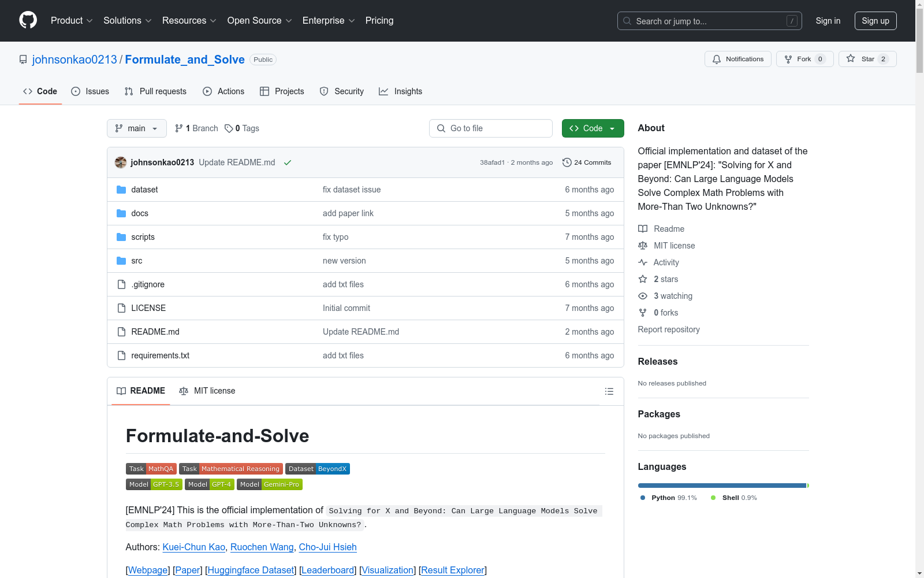924x578 pixels.
Task: Click the requirements.txt file icon
Action: [x=121, y=355]
